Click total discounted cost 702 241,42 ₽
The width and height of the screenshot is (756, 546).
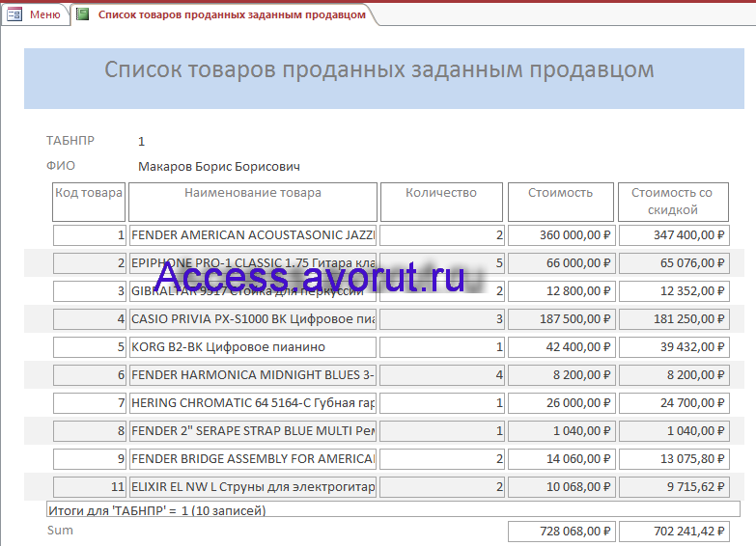(x=674, y=532)
